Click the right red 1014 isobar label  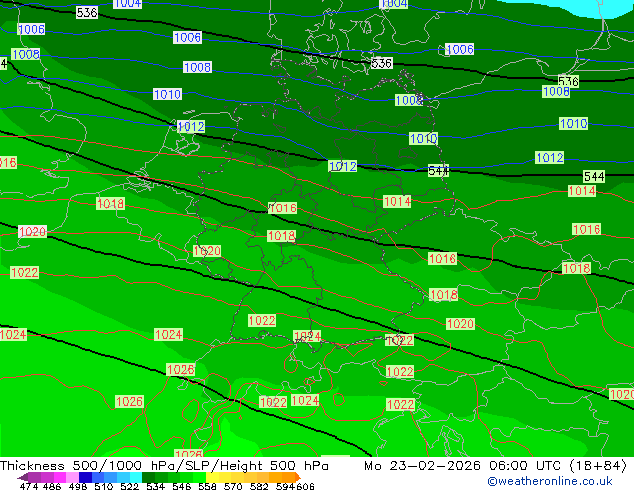(x=582, y=191)
